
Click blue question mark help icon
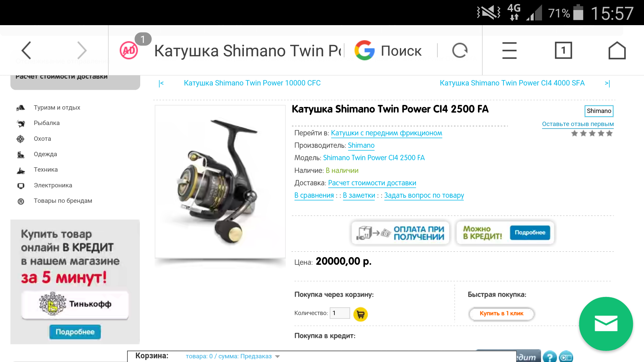[550, 357]
